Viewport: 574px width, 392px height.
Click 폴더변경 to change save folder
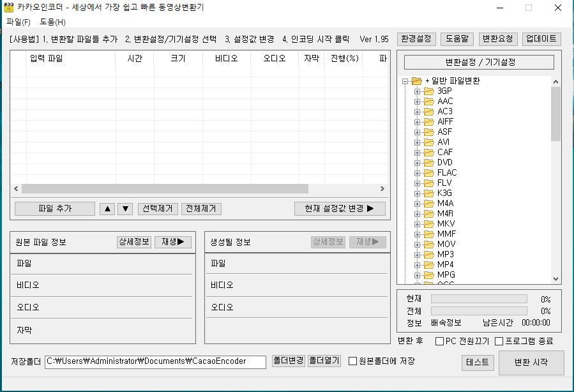click(289, 361)
